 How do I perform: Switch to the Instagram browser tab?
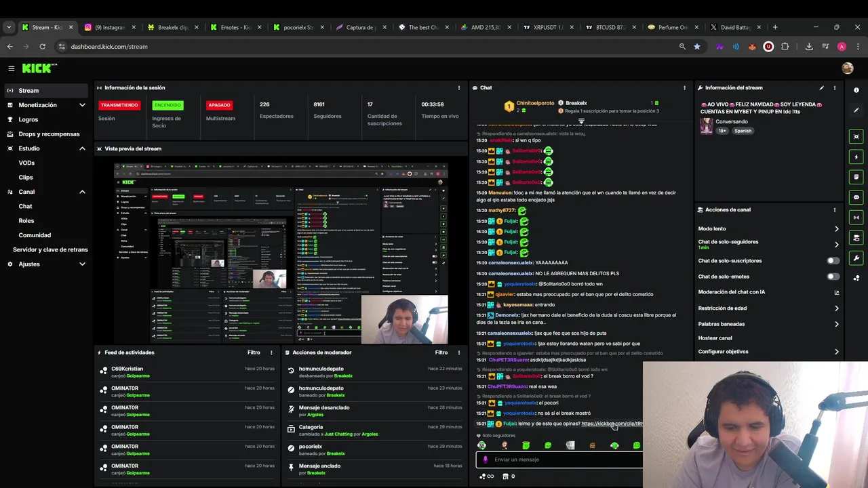tap(111, 27)
